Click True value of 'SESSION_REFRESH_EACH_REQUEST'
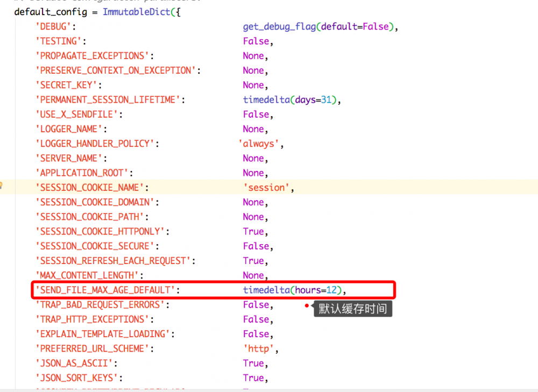 (253, 261)
